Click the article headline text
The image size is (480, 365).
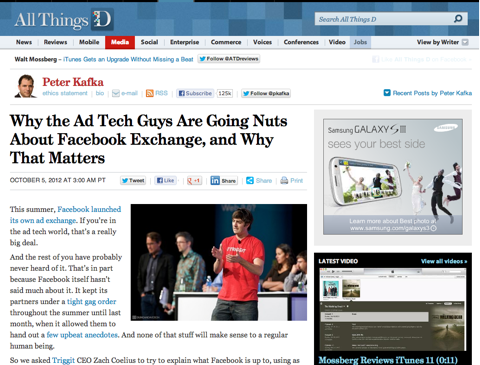point(148,139)
